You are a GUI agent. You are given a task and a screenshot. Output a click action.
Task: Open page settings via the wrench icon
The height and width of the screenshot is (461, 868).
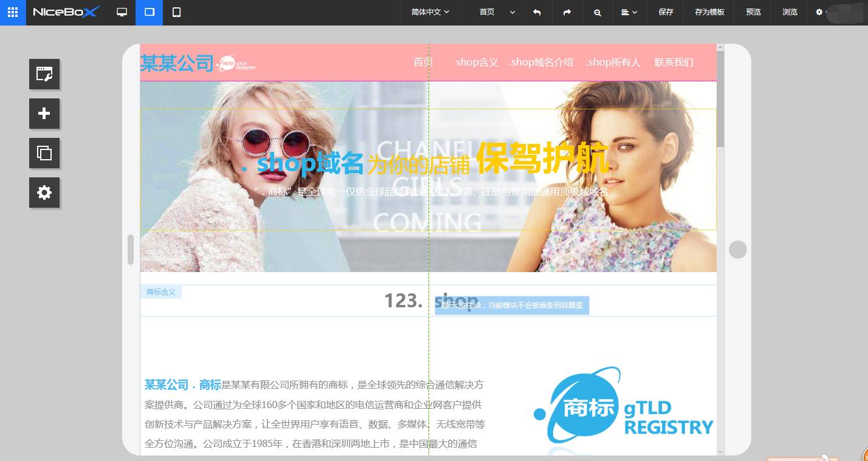point(44,74)
